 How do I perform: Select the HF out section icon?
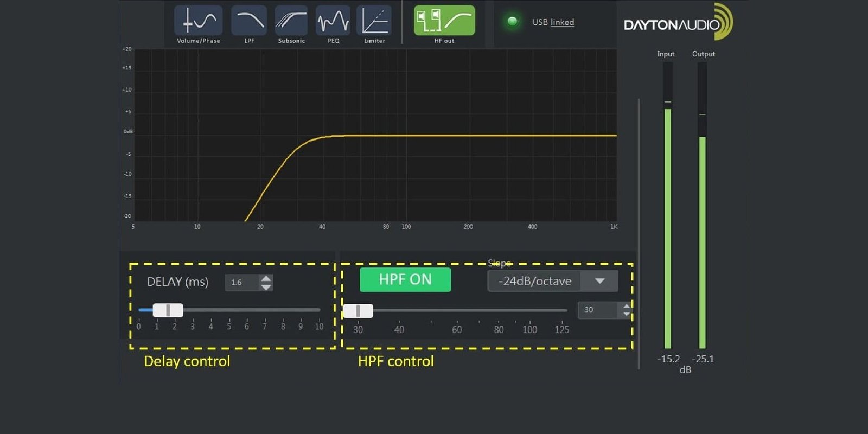444,21
